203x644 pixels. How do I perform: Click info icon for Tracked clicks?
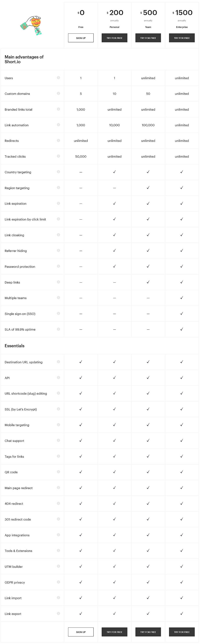(58, 156)
